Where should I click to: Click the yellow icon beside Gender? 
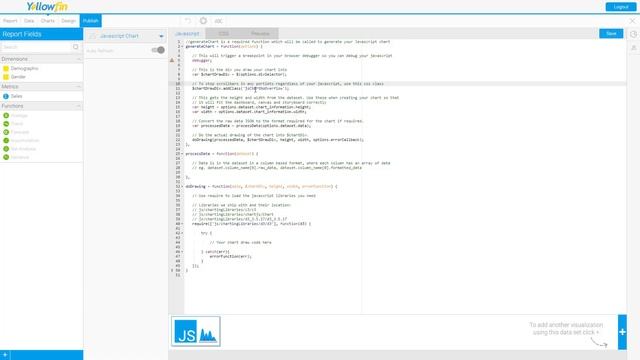6,77
